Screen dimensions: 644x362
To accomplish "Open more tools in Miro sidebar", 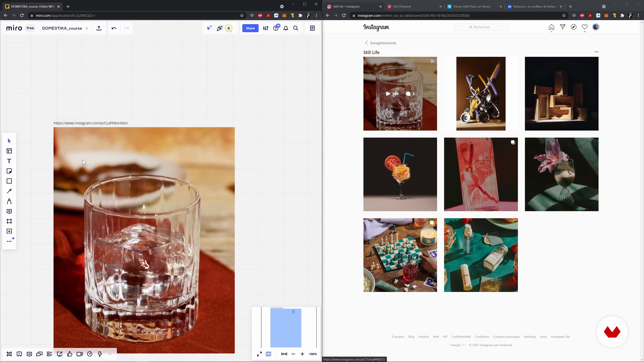I will (x=9, y=241).
